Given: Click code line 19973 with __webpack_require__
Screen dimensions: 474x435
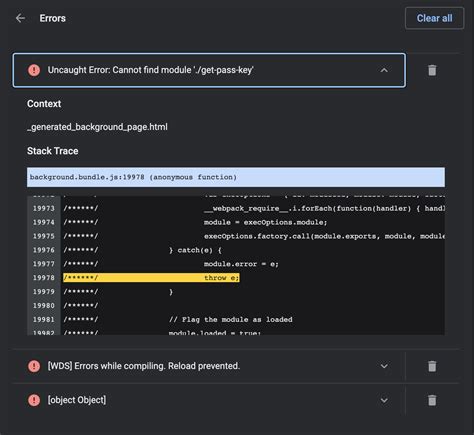Looking at the screenshot, I should 324,209.
